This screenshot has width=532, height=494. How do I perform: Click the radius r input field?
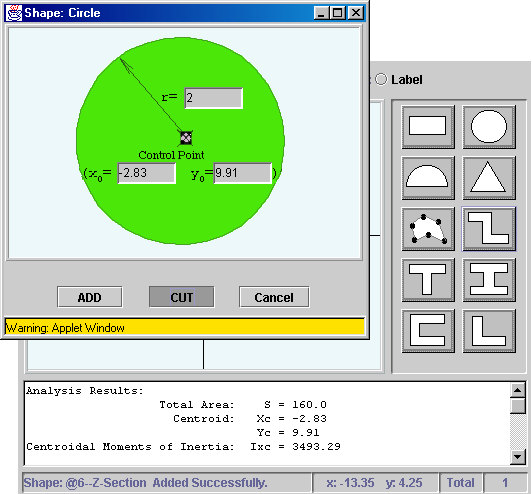pos(214,98)
